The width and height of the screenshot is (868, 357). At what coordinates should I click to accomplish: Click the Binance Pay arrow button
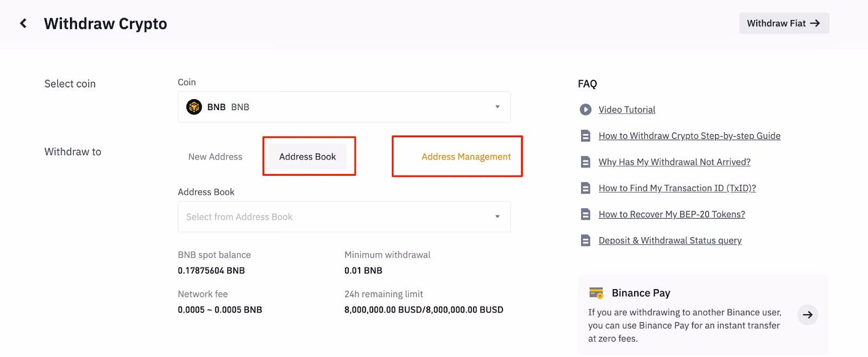click(808, 315)
